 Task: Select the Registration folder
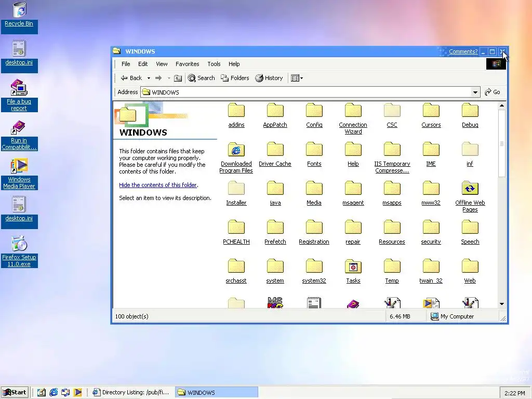(x=314, y=232)
